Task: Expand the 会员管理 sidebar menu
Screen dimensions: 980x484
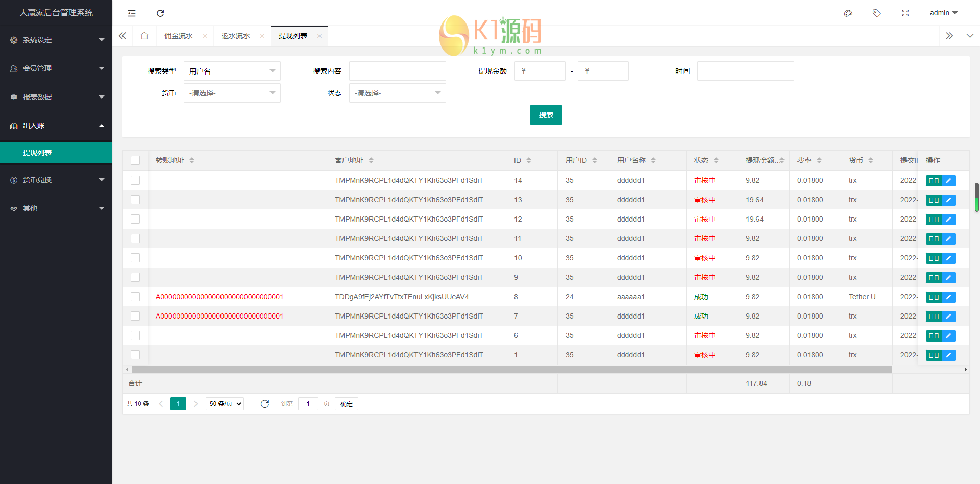Action: click(x=56, y=68)
